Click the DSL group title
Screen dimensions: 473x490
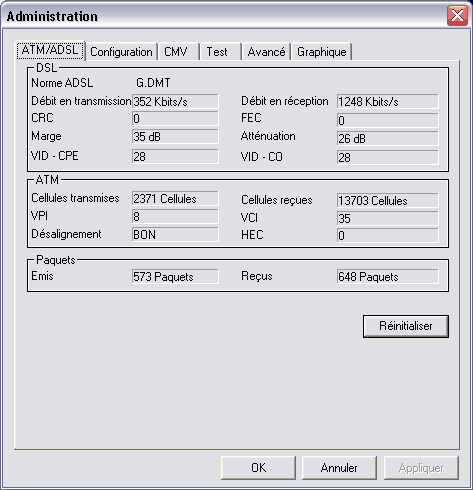pyautogui.click(x=46, y=68)
